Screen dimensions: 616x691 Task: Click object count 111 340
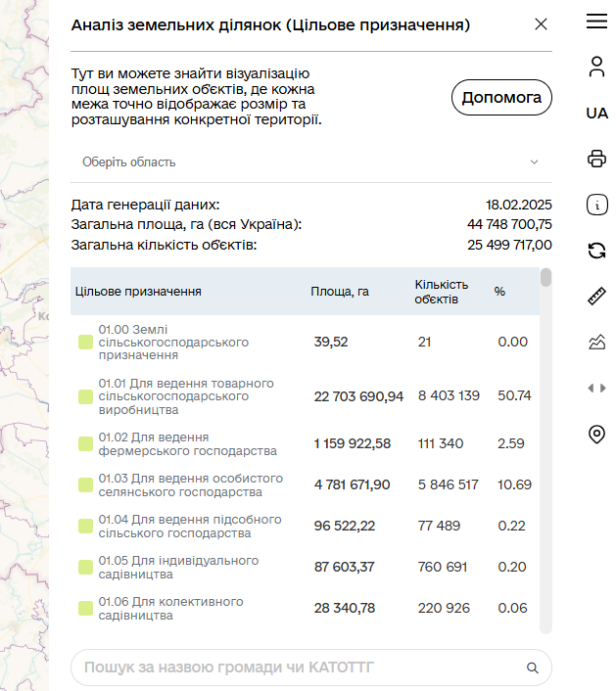(441, 443)
